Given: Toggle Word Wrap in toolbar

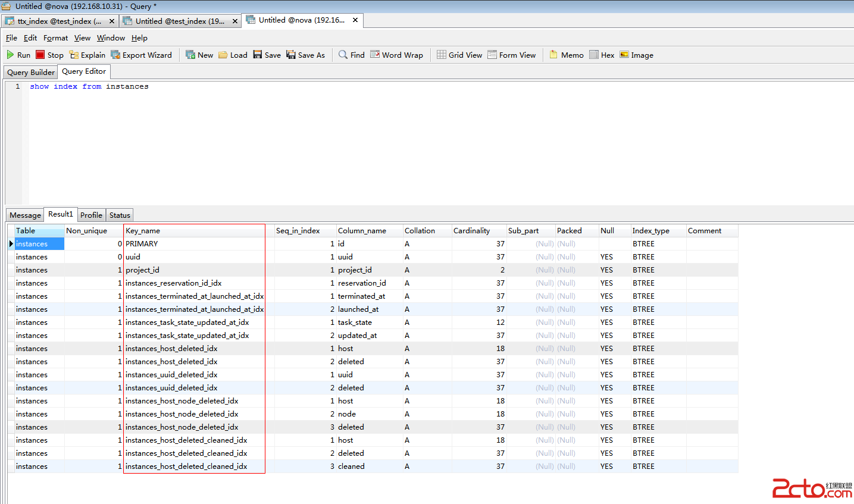Looking at the screenshot, I should [396, 55].
